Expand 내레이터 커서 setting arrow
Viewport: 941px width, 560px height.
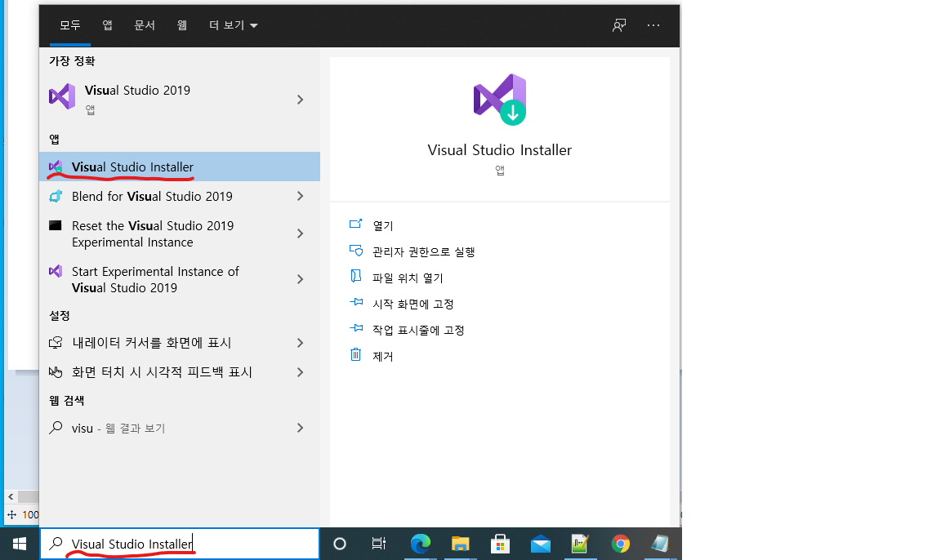coord(300,342)
